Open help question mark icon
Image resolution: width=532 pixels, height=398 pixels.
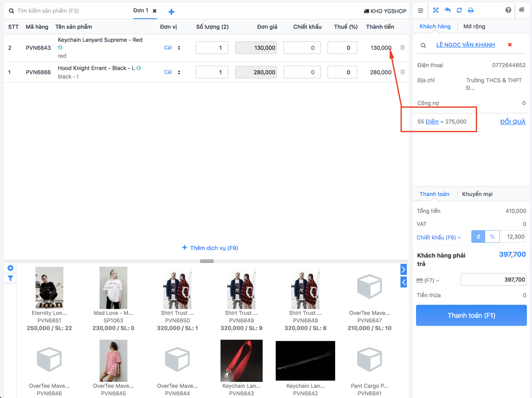pyautogui.click(x=508, y=10)
